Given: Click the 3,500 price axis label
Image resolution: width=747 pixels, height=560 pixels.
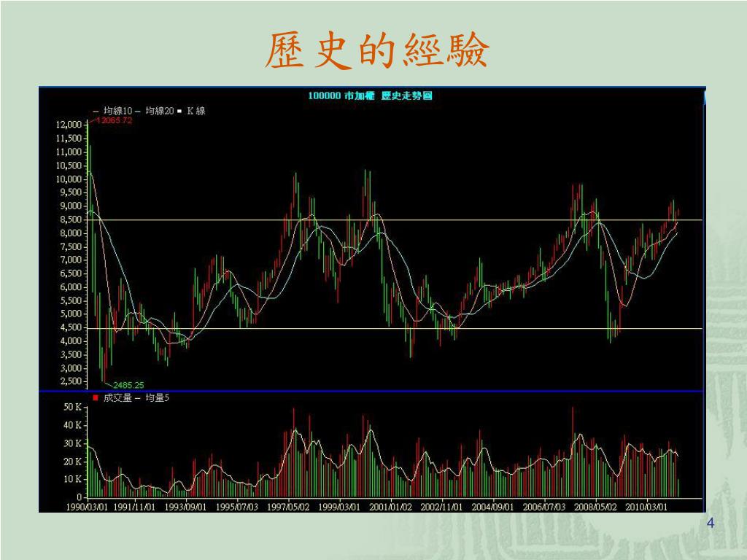Looking at the screenshot, I should pyautogui.click(x=71, y=355).
